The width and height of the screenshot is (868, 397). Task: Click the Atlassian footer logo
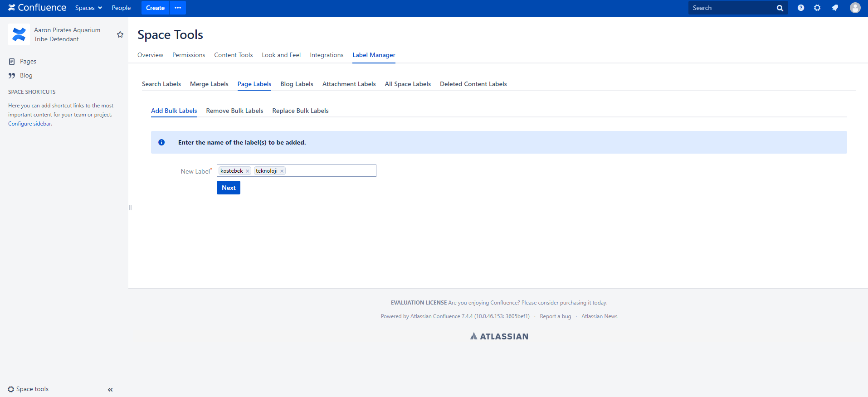click(499, 336)
